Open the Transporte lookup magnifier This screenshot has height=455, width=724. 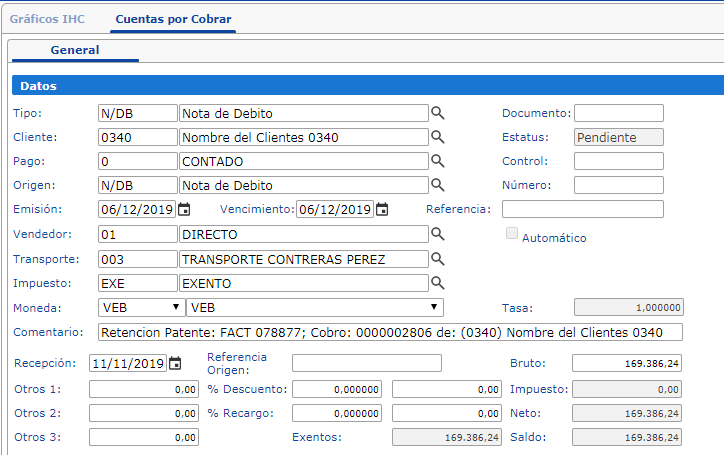437,259
